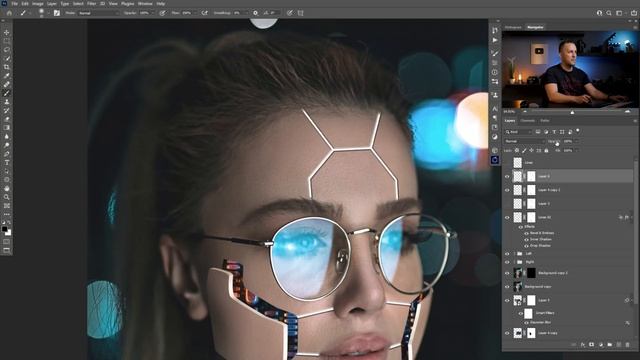Hide the Background copy 2 layer
Image resolution: width=640 pixels, height=360 pixels.
(x=507, y=273)
